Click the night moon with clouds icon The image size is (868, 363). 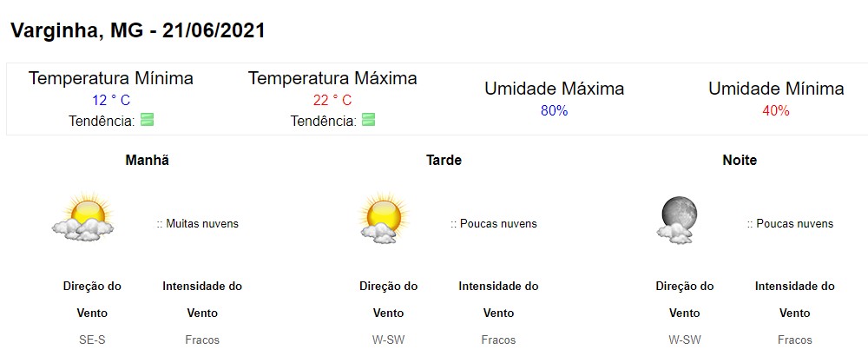pos(678,221)
